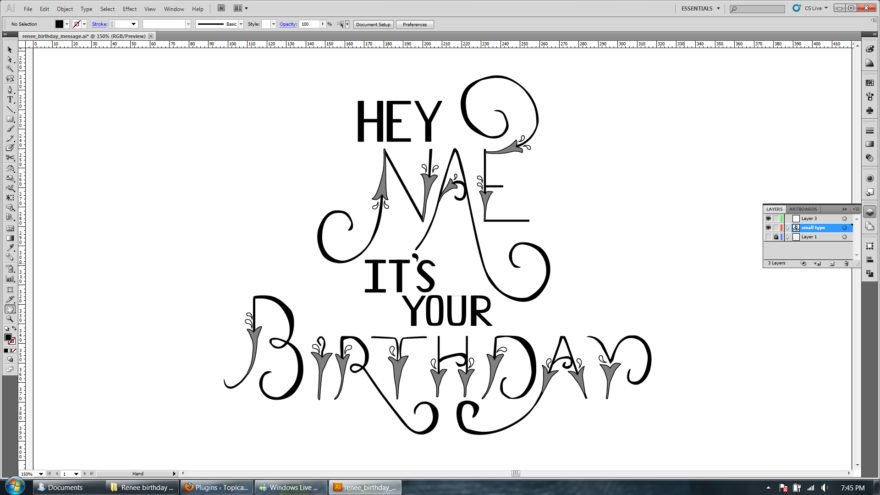This screenshot has height=495, width=880.
Task: Select the Pen tool
Action: click(10, 89)
